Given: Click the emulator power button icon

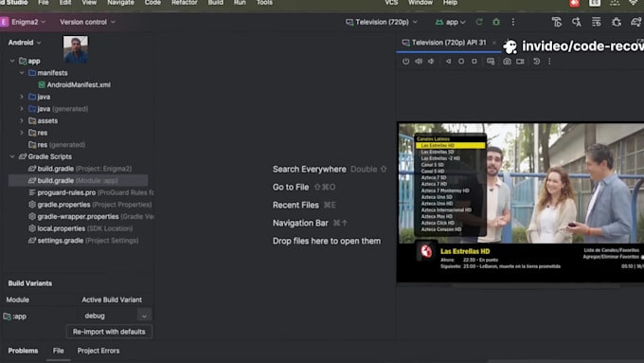Looking at the screenshot, I should [405, 62].
